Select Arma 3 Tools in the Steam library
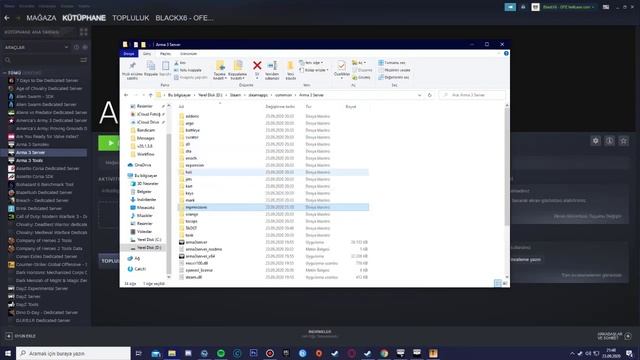This screenshot has height=360, width=640. 29,160
